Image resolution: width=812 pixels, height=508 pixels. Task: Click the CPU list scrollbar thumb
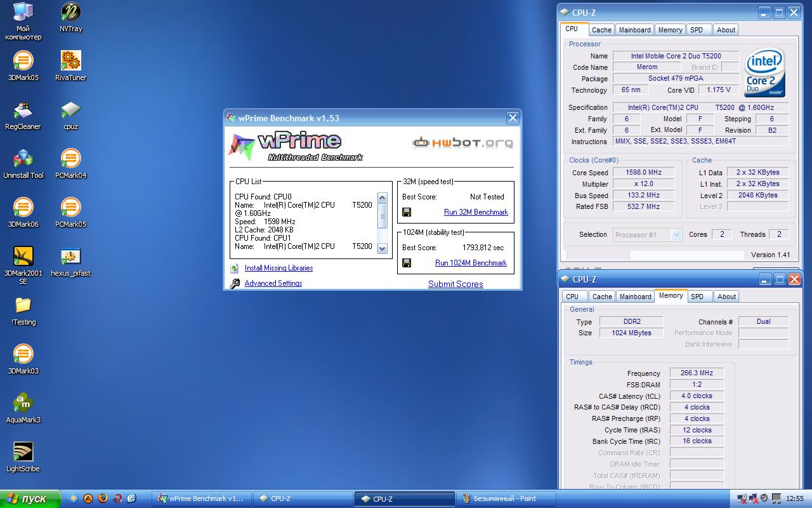pyautogui.click(x=382, y=216)
